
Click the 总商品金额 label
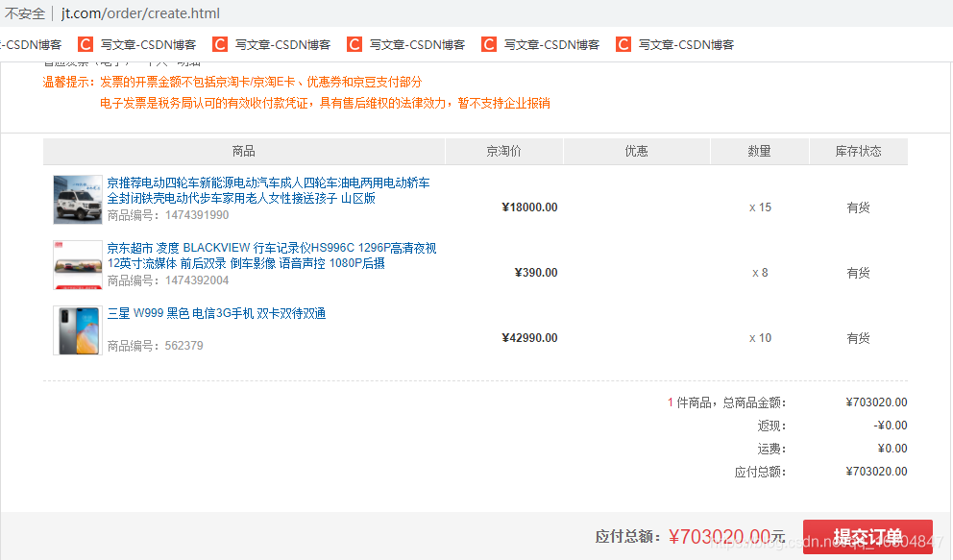point(753,402)
